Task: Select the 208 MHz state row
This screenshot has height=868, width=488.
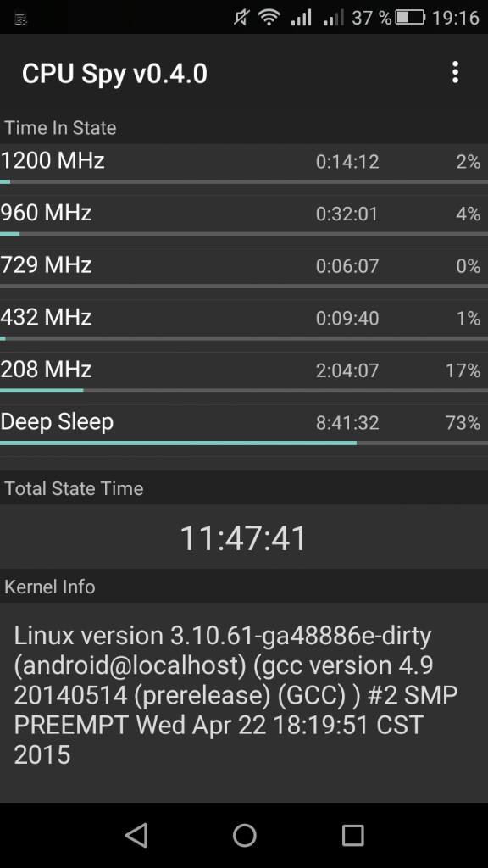Action: click(244, 373)
